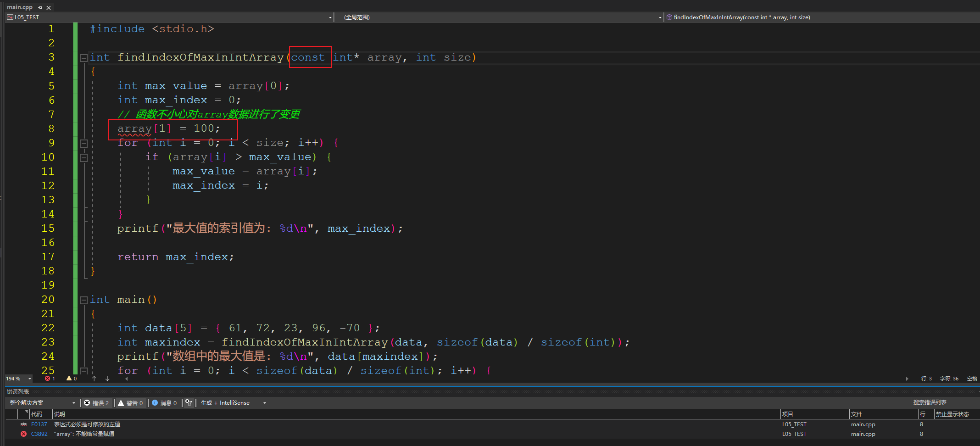
Task: Click the red error indicator icon below the editor
Action: [x=48, y=379]
